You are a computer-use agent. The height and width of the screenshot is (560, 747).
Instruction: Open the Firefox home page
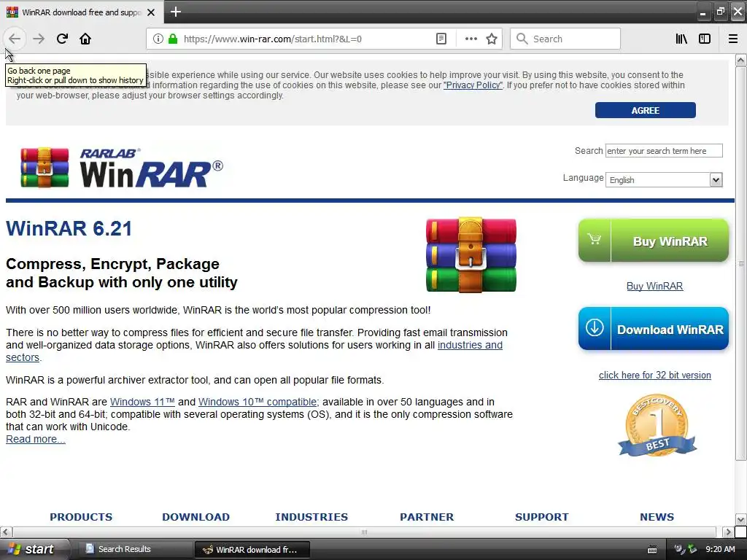coord(85,39)
